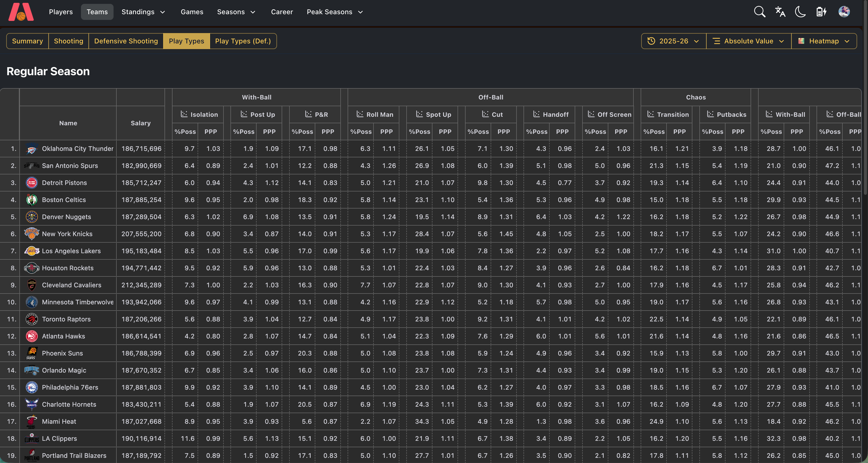This screenshot has width=868, height=463.
Task: Toggle dark mode moon icon
Action: (x=800, y=12)
